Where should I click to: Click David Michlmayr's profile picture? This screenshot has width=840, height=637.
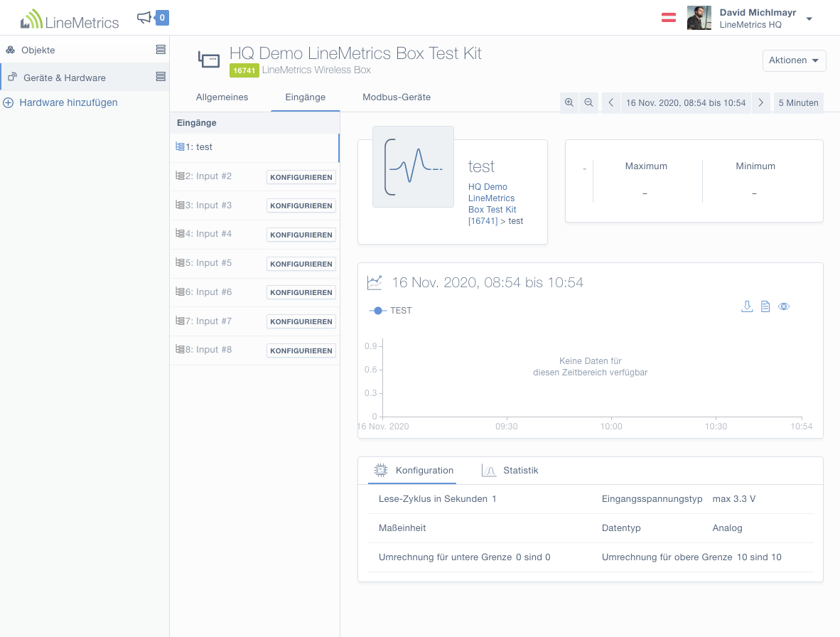coord(699,18)
